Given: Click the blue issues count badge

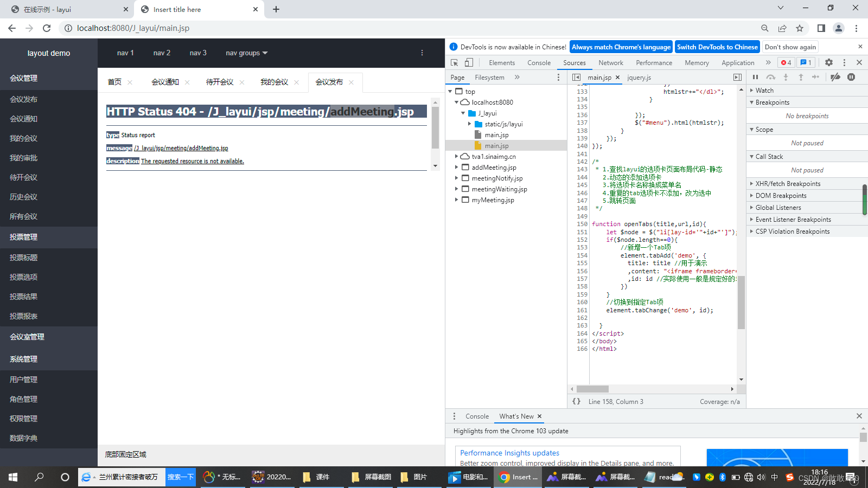Looking at the screenshot, I should click(806, 63).
